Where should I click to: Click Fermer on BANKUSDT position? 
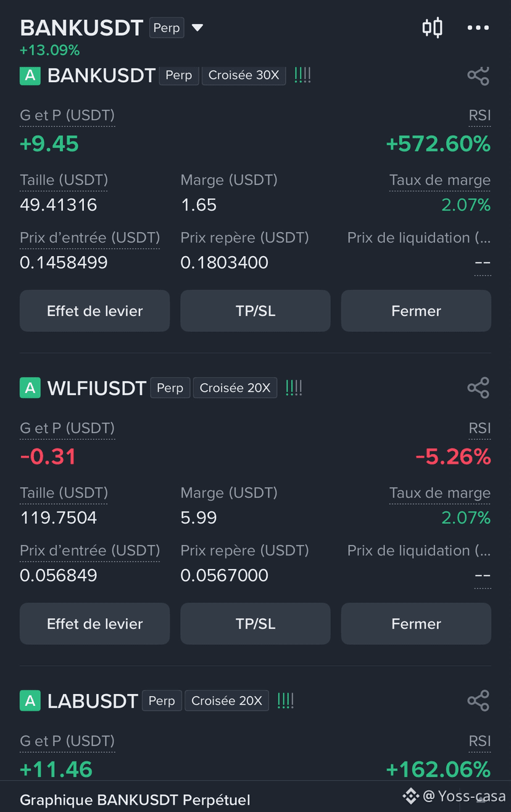(416, 311)
